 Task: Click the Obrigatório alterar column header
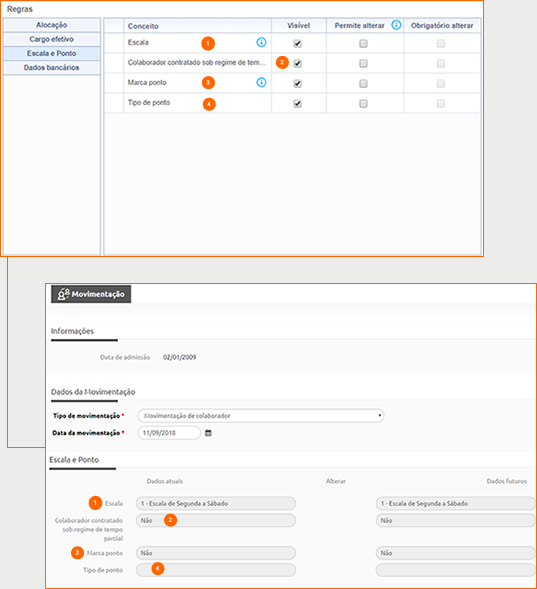pyautogui.click(x=442, y=26)
